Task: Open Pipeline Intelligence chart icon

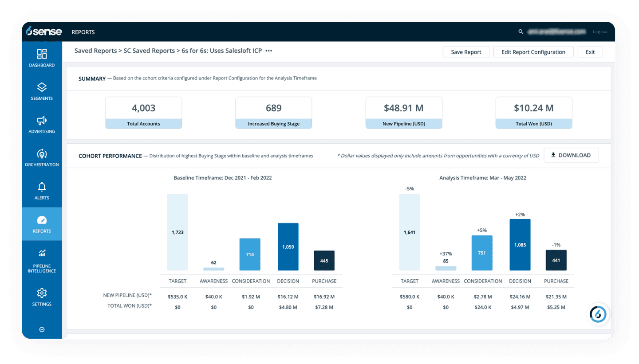Action: point(42,254)
